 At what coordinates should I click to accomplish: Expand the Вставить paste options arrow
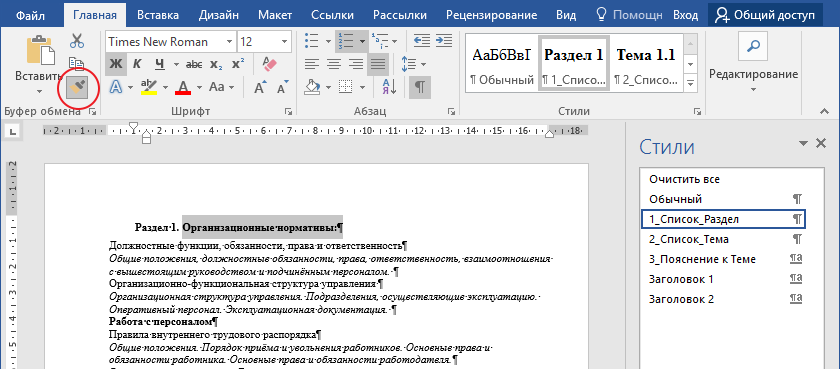pos(40,92)
